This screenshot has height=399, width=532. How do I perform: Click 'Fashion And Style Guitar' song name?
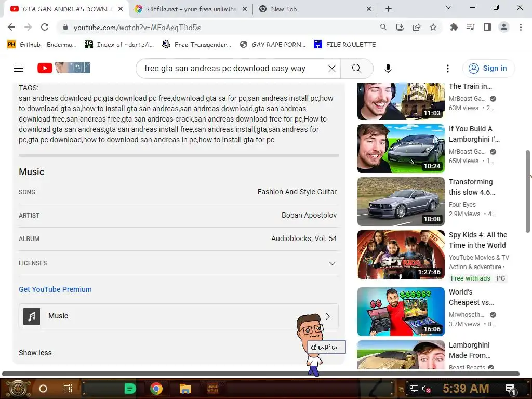click(297, 192)
